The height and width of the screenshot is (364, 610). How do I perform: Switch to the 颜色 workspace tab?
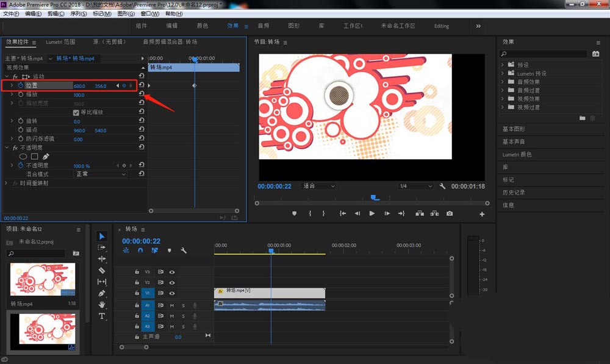(x=203, y=26)
